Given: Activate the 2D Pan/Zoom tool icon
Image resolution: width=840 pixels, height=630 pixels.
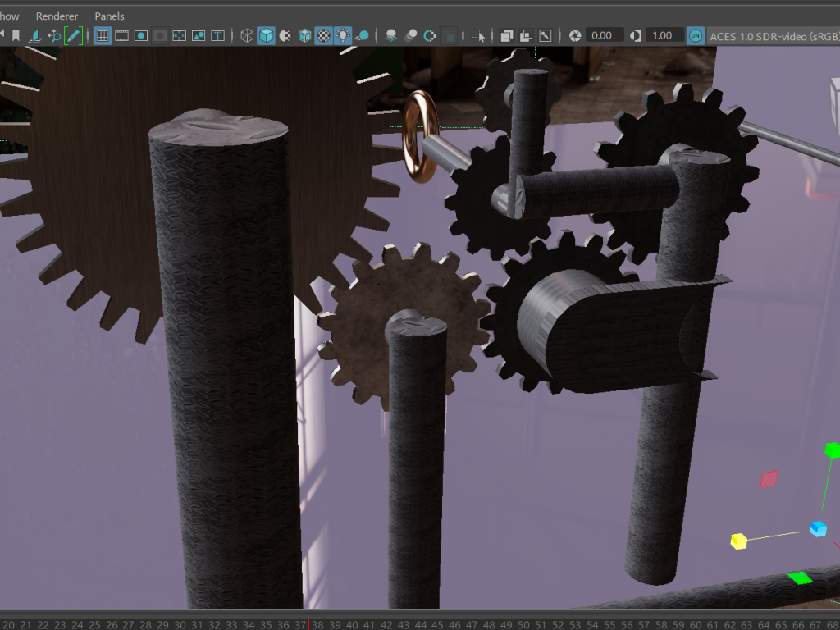Looking at the screenshot, I should pyautogui.click(x=54, y=36).
